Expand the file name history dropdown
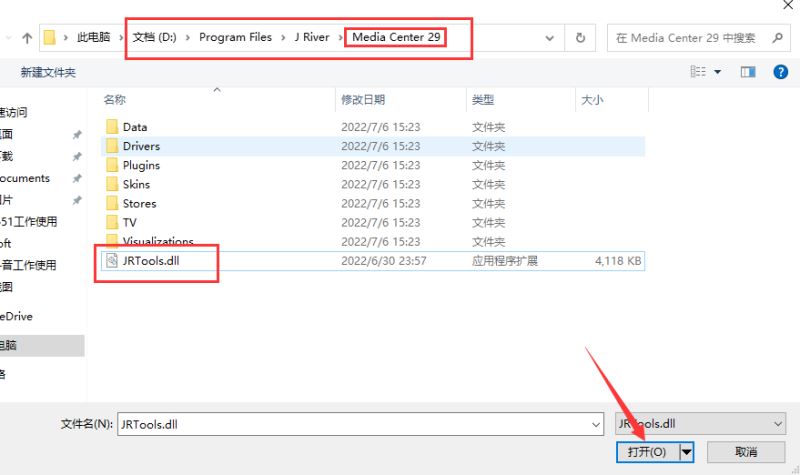The height and width of the screenshot is (475, 800). click(x=595, y=424)
